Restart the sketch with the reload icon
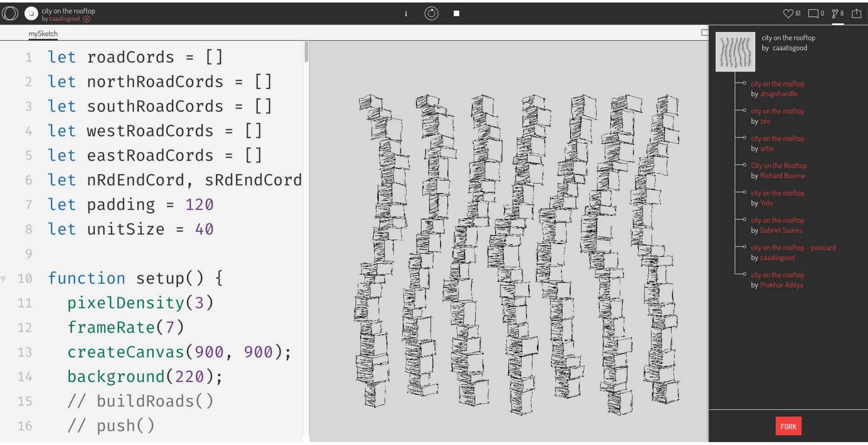The image size is (868, 445). [431, 14]
